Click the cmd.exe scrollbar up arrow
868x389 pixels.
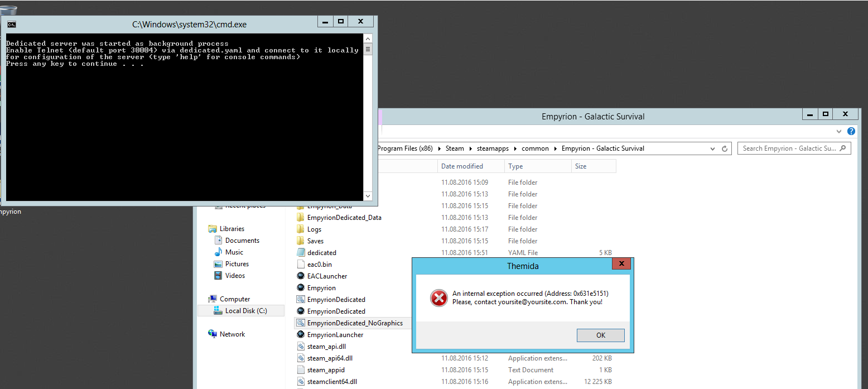[x=368, y=38]
